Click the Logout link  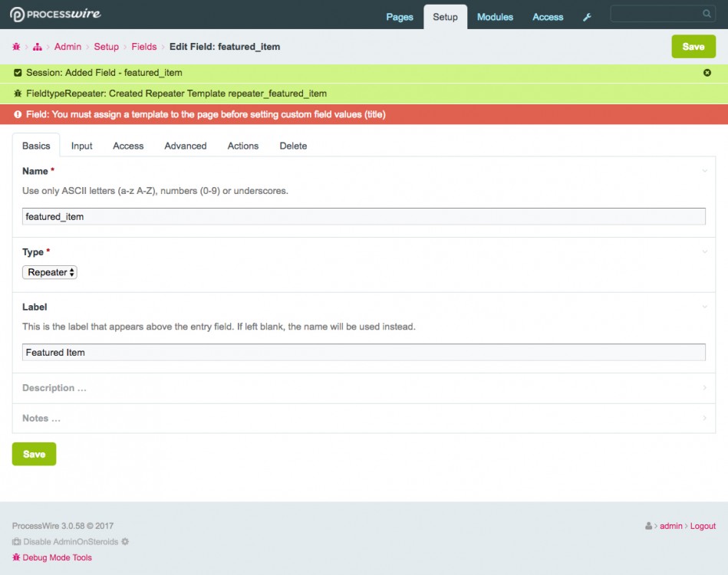coord(702,526)
